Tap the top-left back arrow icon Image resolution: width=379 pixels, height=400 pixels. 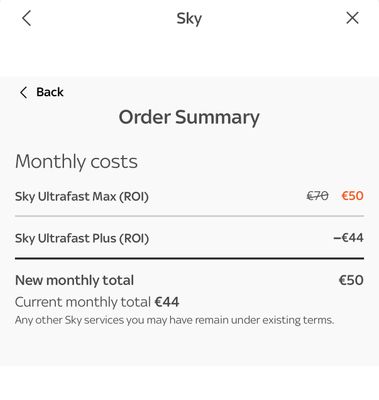point(27,18)
